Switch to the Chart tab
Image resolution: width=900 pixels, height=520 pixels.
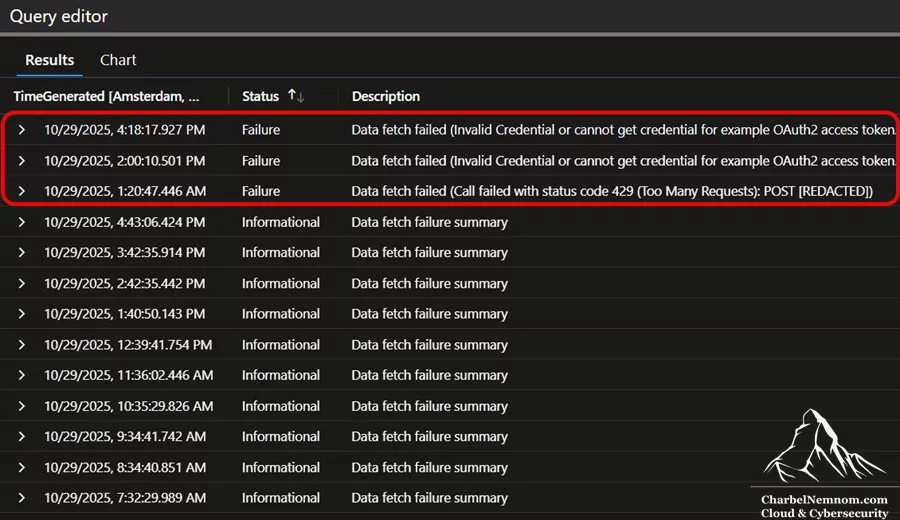pyautogui.click(x=118, y=60)
